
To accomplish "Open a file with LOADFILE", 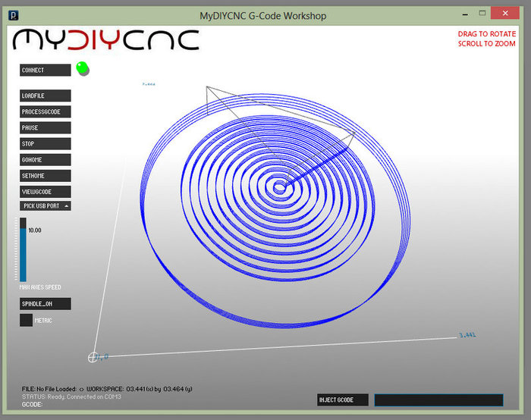I will (x=45, y=96).
